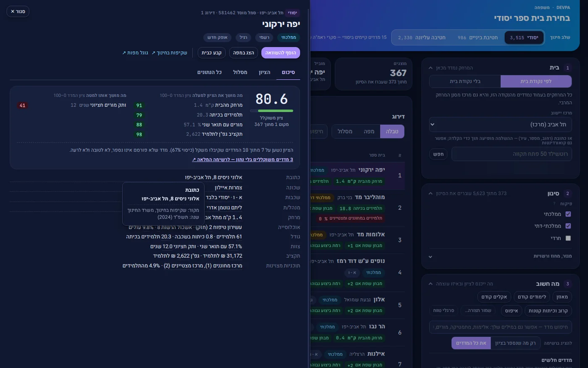Choose the לפי נקודת בית option
This screenshot has width=588, height=368.
click(536, 81)
